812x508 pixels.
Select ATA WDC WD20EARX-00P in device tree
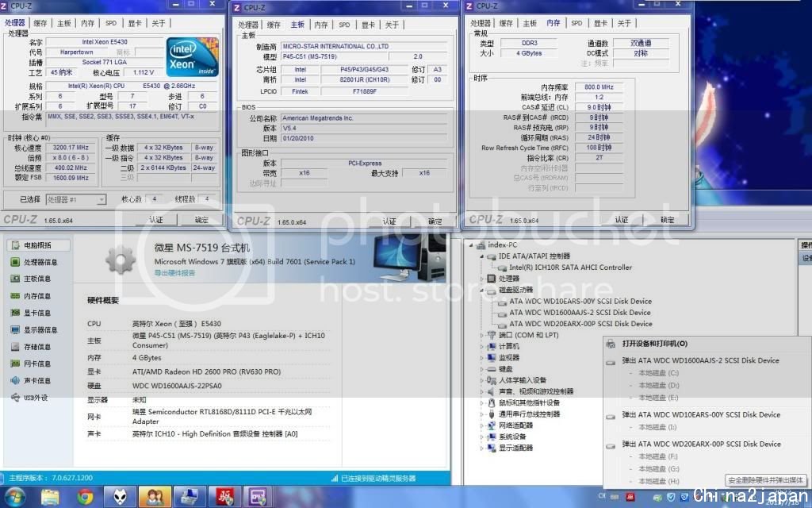tap(580, 324)
